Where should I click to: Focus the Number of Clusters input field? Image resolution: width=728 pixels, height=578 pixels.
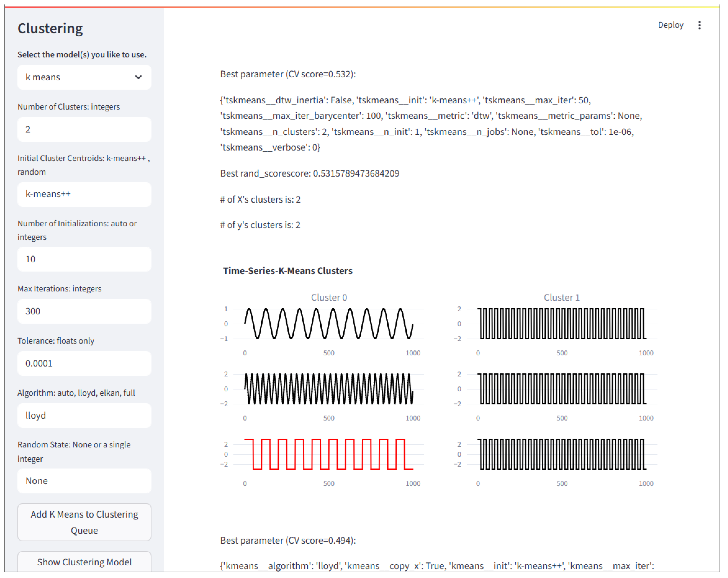click(x=84, y=129)
